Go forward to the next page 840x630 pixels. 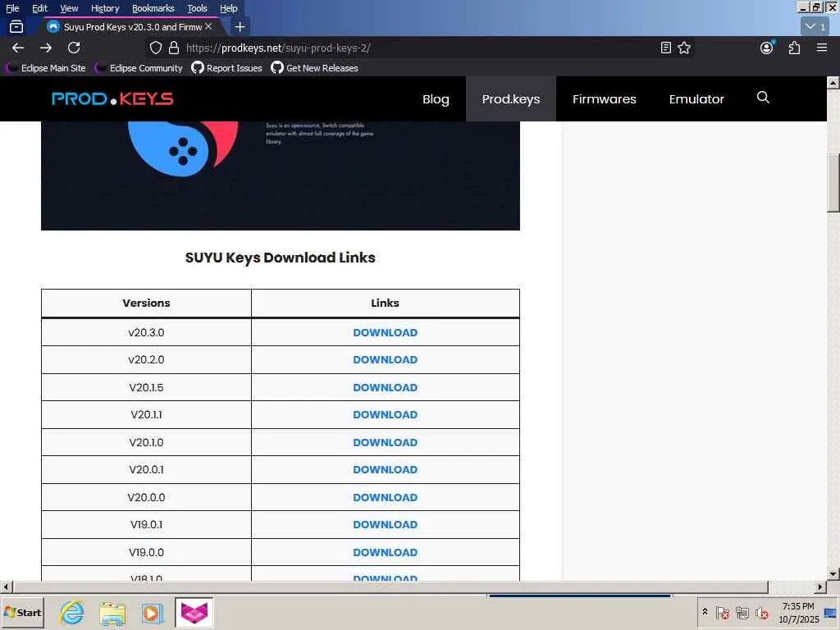point(46,48)
